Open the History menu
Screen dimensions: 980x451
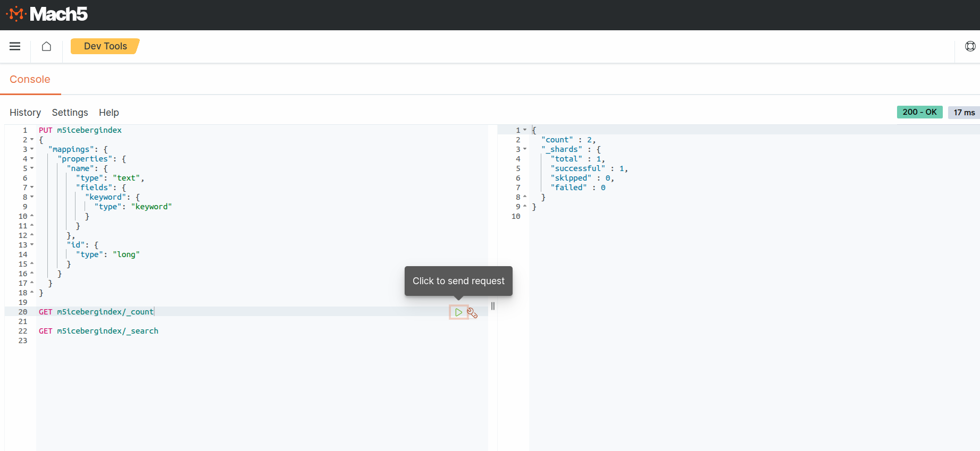click(x=25, y=113)
